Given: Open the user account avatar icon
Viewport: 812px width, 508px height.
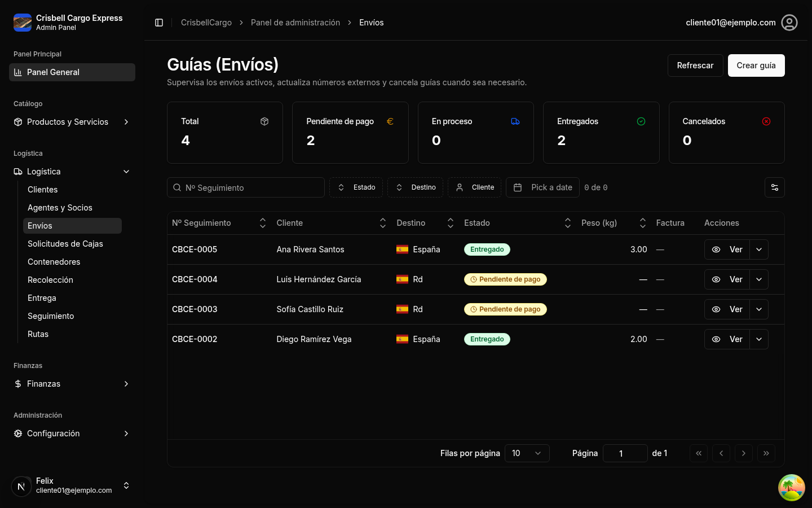Looking at the screenshot, I should [x=789, y=23].
